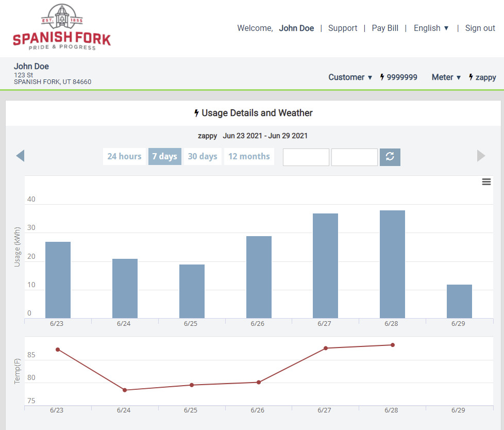Open the English language dropdown

[x=431, y=28]
